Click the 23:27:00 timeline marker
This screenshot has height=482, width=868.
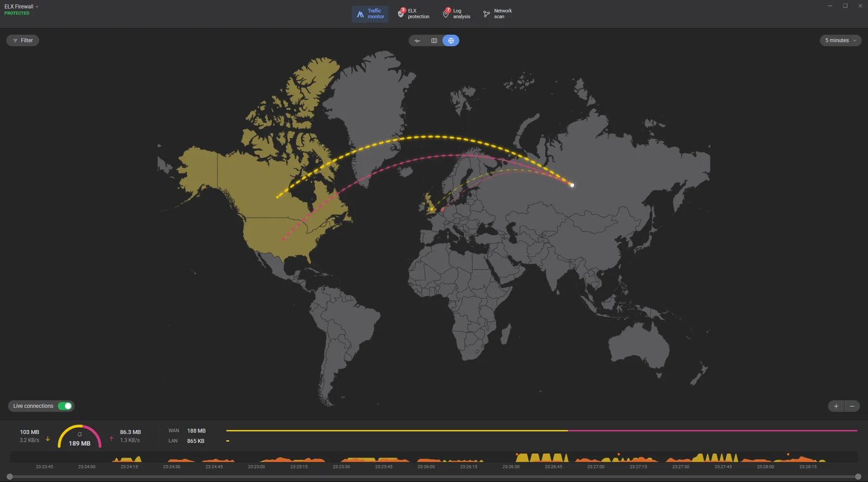(596, 467)
